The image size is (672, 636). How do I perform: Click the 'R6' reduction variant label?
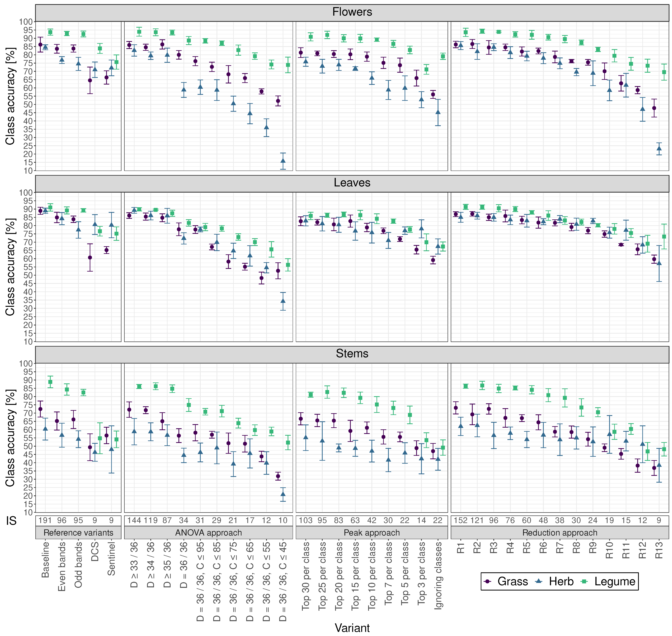[x=543, y=548]
